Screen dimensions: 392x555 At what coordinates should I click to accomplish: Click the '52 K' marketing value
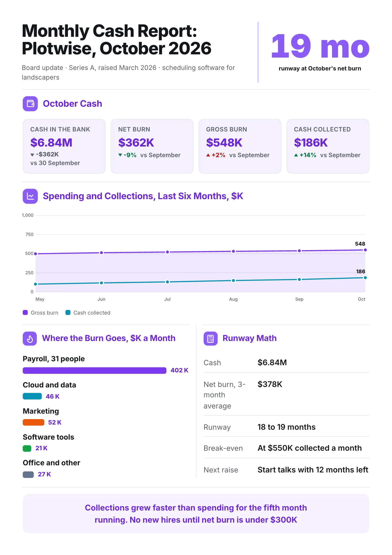point(55,422)
